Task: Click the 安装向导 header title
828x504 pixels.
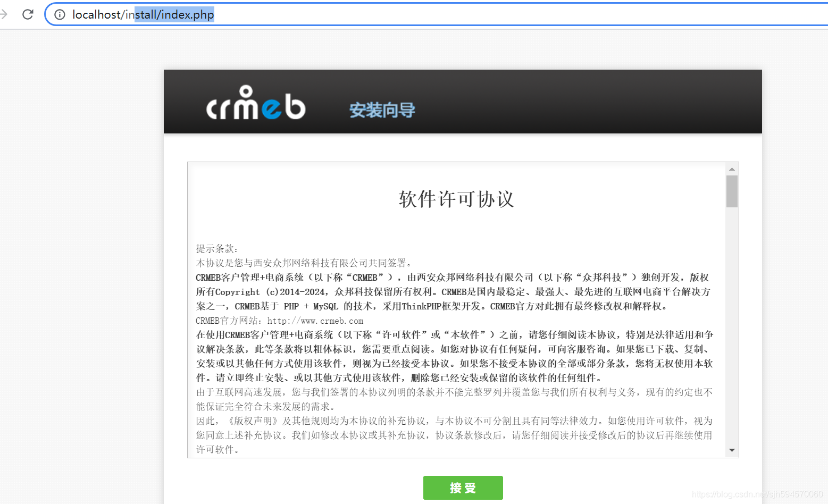Action: [x=382, y=110]
